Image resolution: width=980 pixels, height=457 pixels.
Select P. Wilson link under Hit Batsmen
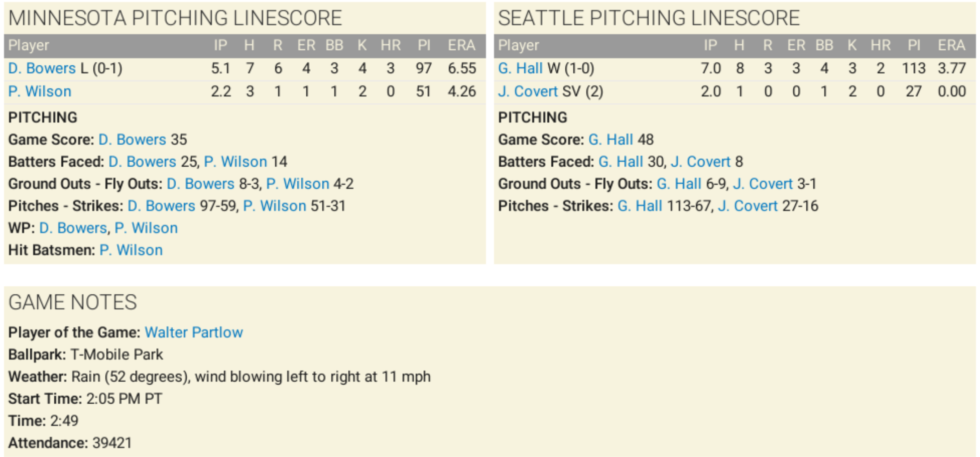tap(131, 250)
